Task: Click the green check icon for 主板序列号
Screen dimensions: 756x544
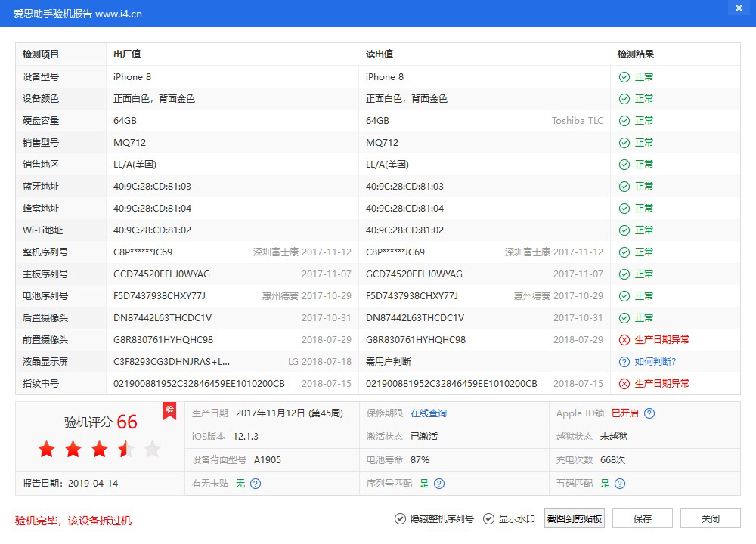Action: point(624,274)
